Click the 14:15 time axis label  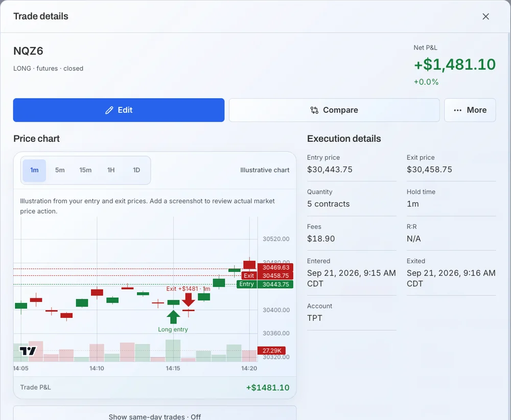coord(173,368)
